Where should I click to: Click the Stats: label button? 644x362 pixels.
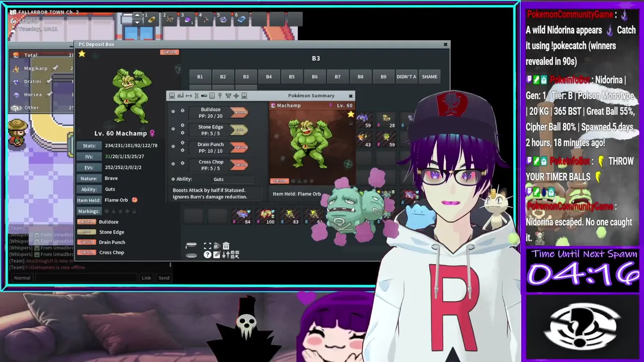click(89, 146)
